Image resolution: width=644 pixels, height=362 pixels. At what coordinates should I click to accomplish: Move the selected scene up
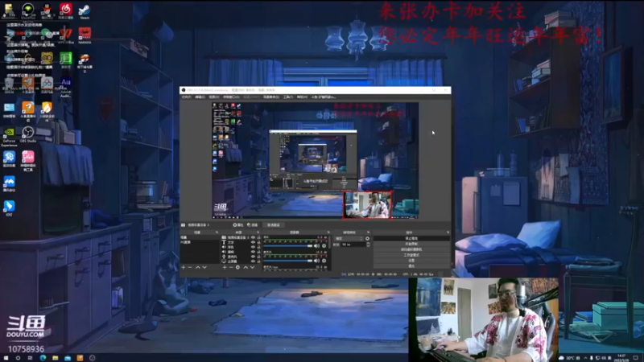[197, 267]
